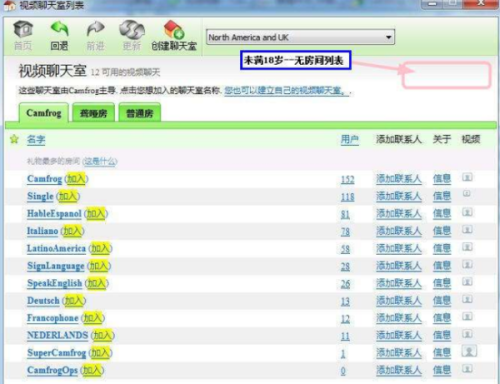The width and height of the screenshot is (500, 384).
Task: Sort the list by 用户 column
Action: click(350, 140)
